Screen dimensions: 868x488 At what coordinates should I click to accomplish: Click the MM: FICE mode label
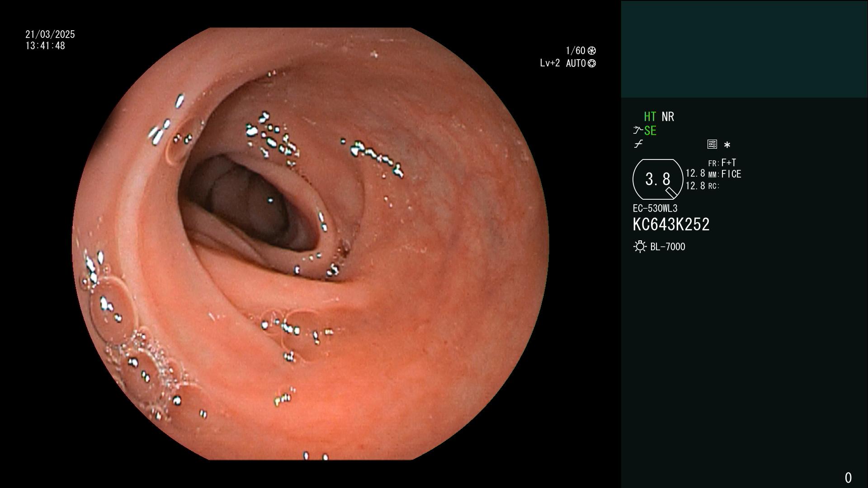(725, 174)
